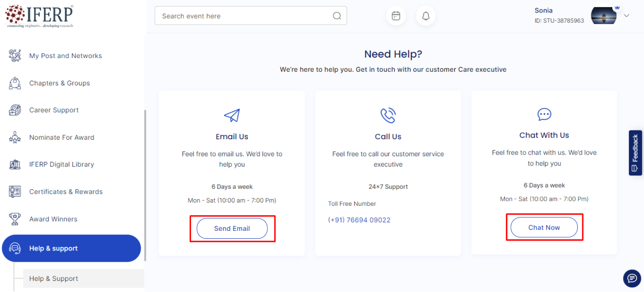Open My Post and Networks menu
644x292 pixels.
pos(65,56)
